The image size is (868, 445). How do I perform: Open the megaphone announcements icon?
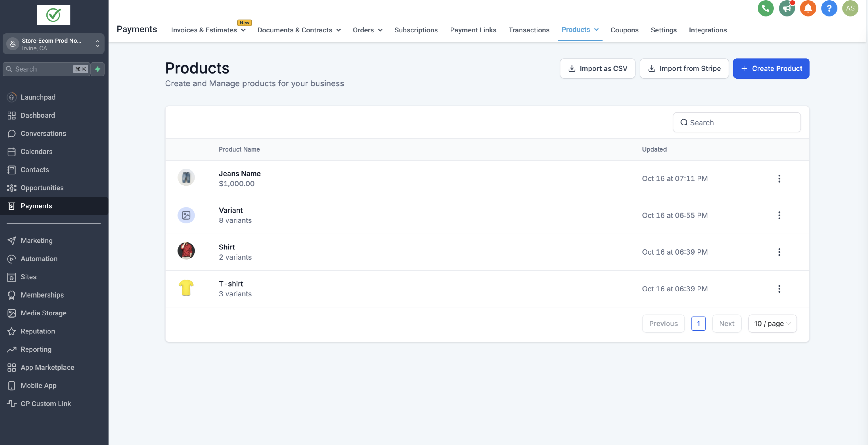click(x=787, y=8)
